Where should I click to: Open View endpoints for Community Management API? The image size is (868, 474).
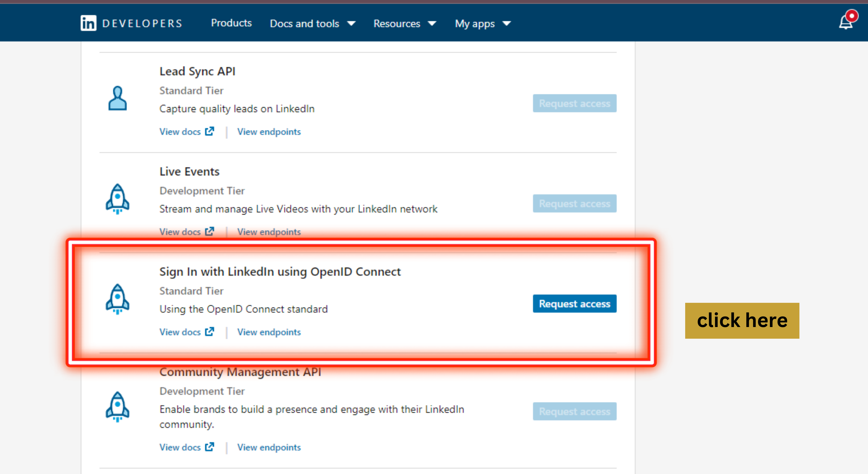point(269,447)
